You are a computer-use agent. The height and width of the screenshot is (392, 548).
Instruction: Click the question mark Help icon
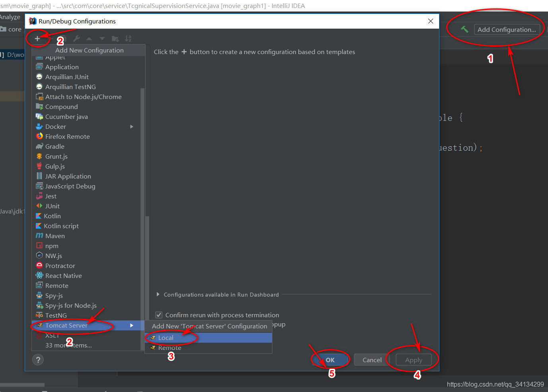coord(38,360)
